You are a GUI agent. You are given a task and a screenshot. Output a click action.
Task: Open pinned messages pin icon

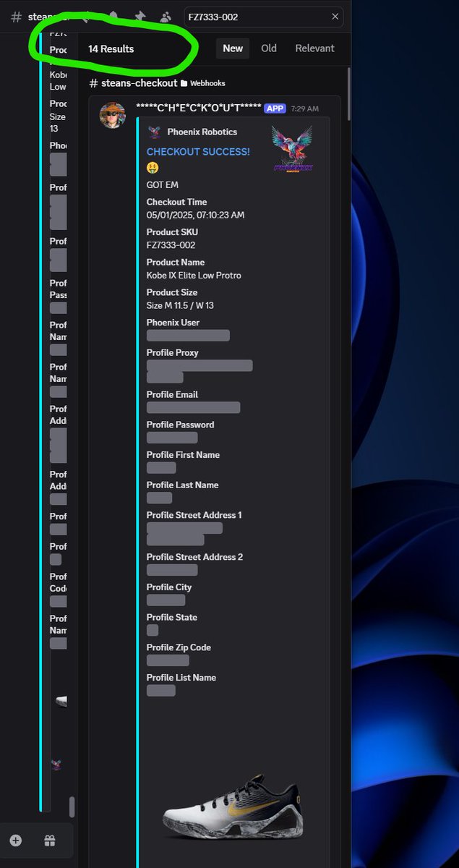click(x=140, y=16)
